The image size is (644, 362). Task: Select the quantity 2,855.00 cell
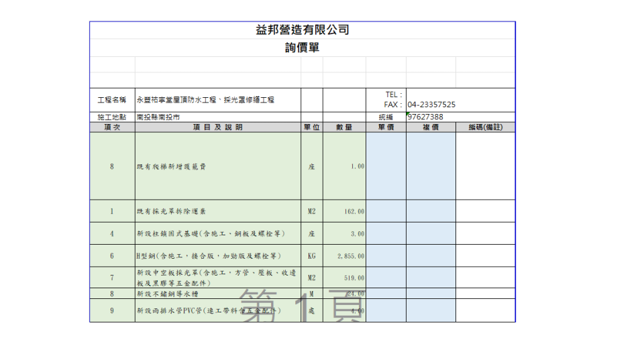[344, 255]
